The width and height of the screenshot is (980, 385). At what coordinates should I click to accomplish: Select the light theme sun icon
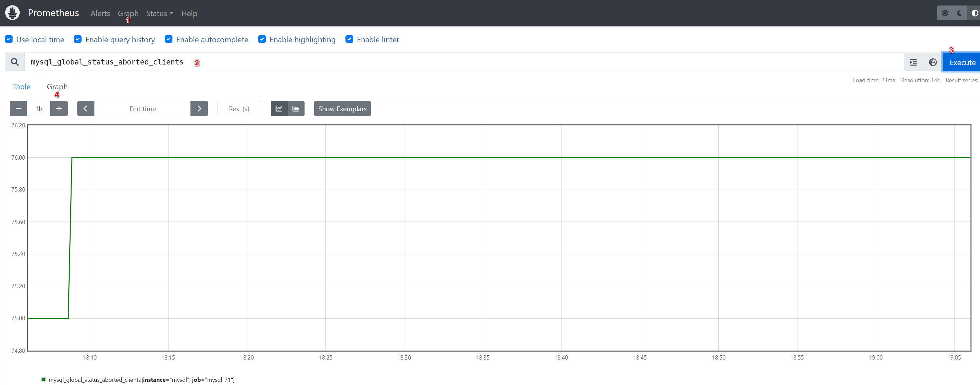click(x=945, y=13)
